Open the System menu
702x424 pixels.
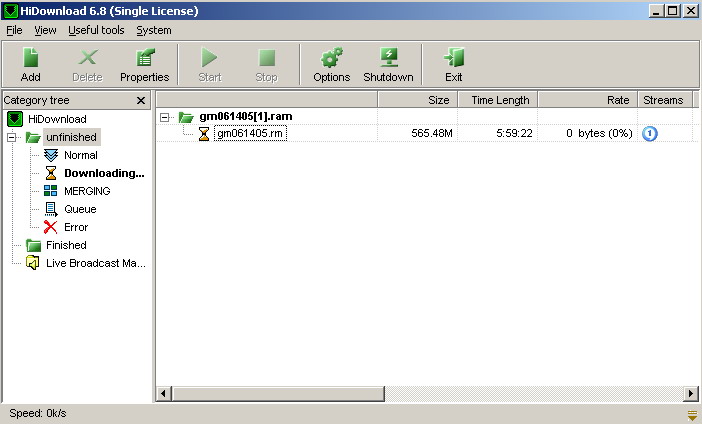[154, 30]
